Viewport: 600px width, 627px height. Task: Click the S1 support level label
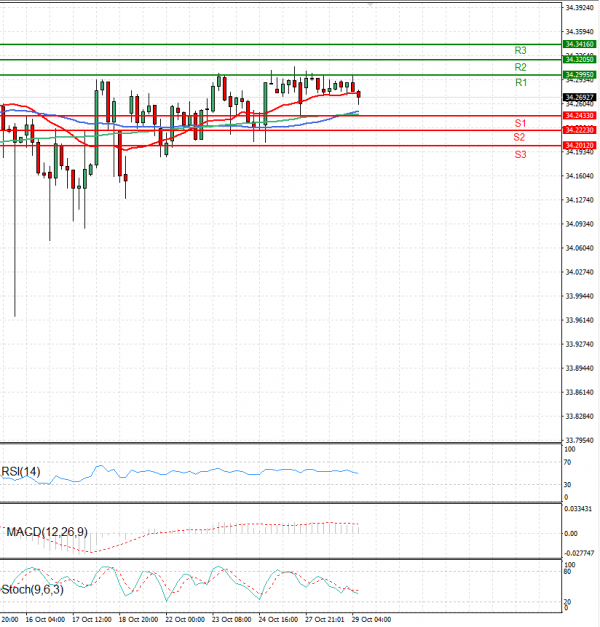[x=520, y=123]
